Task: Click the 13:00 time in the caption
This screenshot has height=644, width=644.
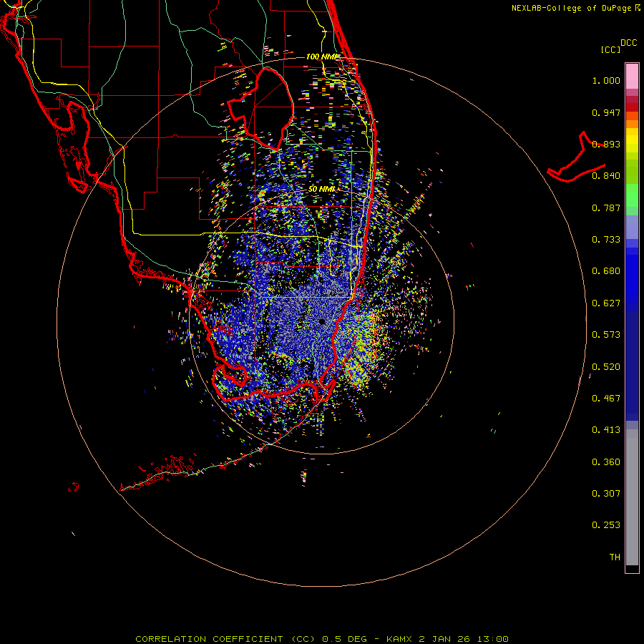Action: [493, 639]
